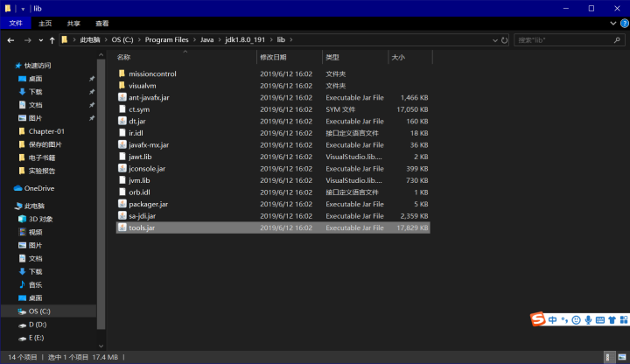Select dt.jar file icon
The width and height of the screenshot is (630, 364).
pyautogui.click(x=122, y=121)
